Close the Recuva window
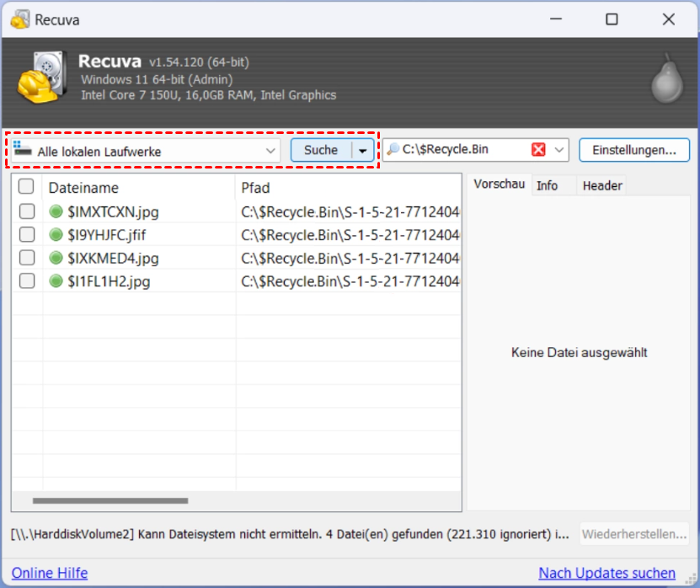Viewport: 700px width, 588px height. coord(668,19)
